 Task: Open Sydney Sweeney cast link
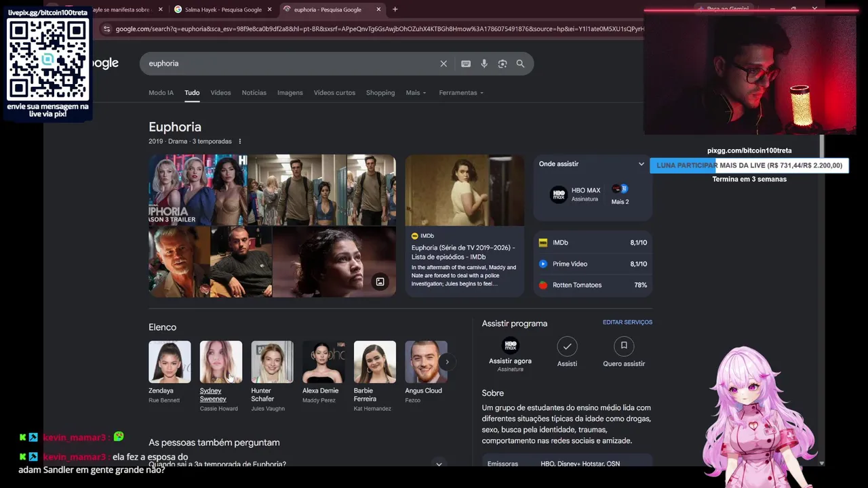(213, 395)
